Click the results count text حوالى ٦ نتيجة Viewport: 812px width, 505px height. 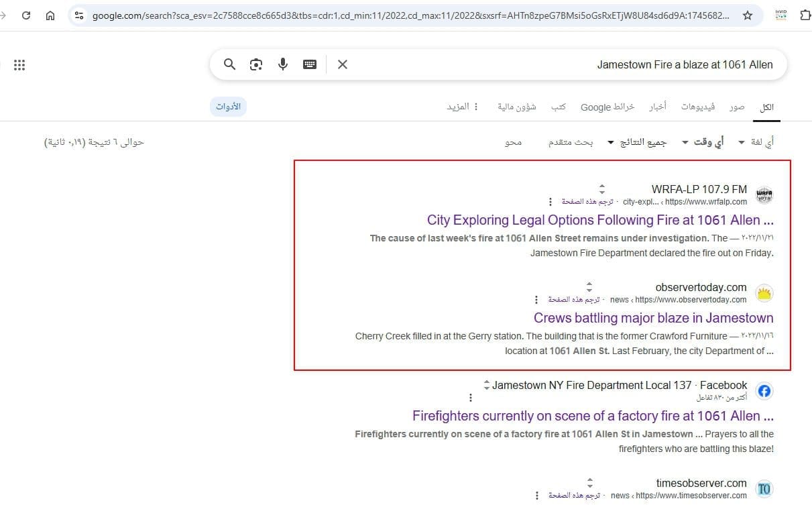coord(94,142)
